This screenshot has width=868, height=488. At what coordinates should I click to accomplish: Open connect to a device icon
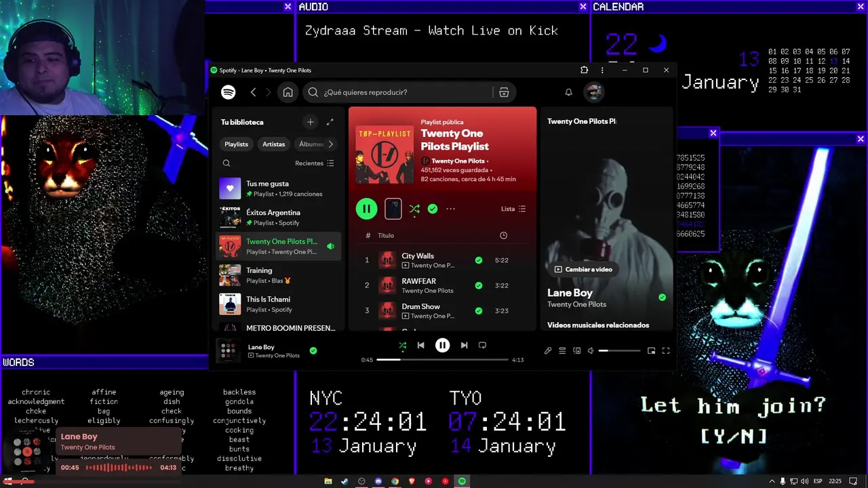[x=577, y=350]
